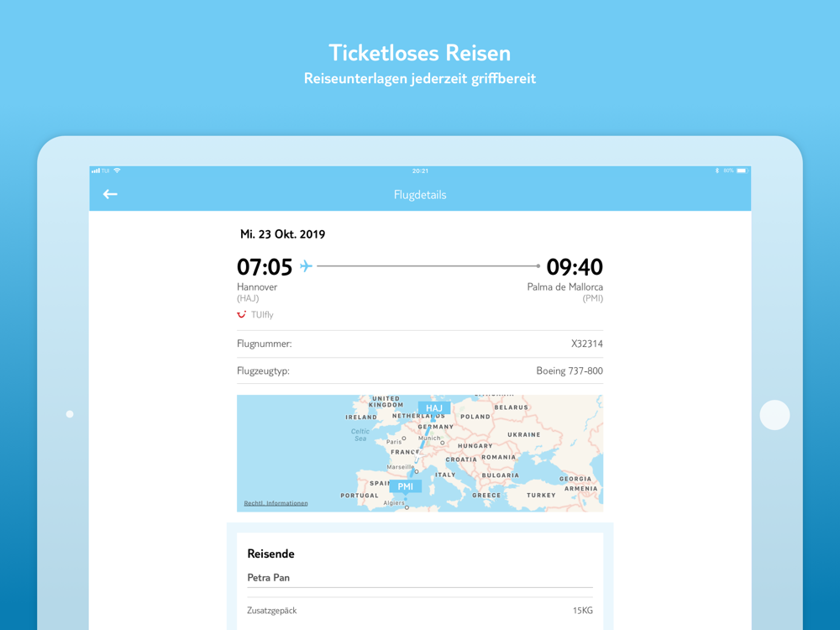840x630 pixels.
Task: Tap the Bluetooth status icon
Action: [x=717, y=171]
